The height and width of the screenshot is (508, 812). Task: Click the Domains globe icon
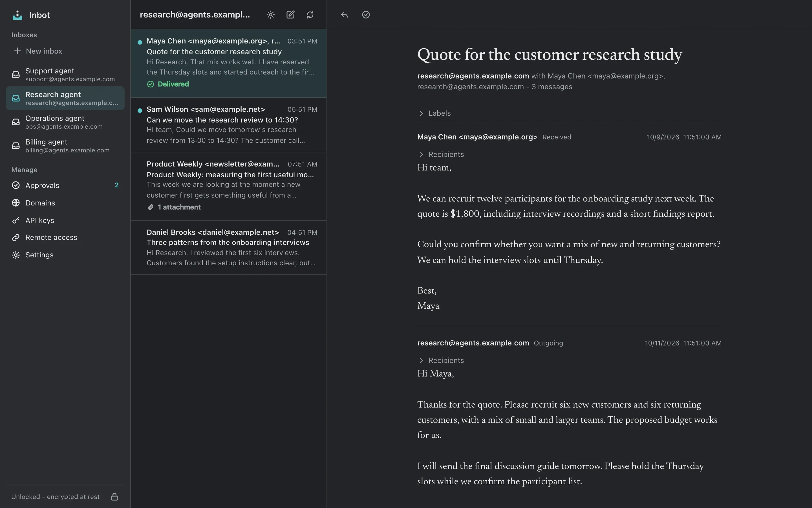click(16, 203)
